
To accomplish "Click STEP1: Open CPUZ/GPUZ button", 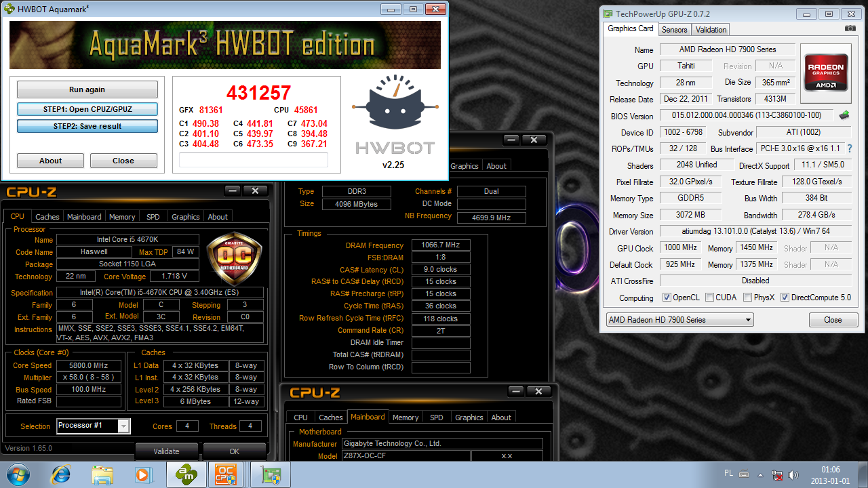I will [x=87, y=109].
